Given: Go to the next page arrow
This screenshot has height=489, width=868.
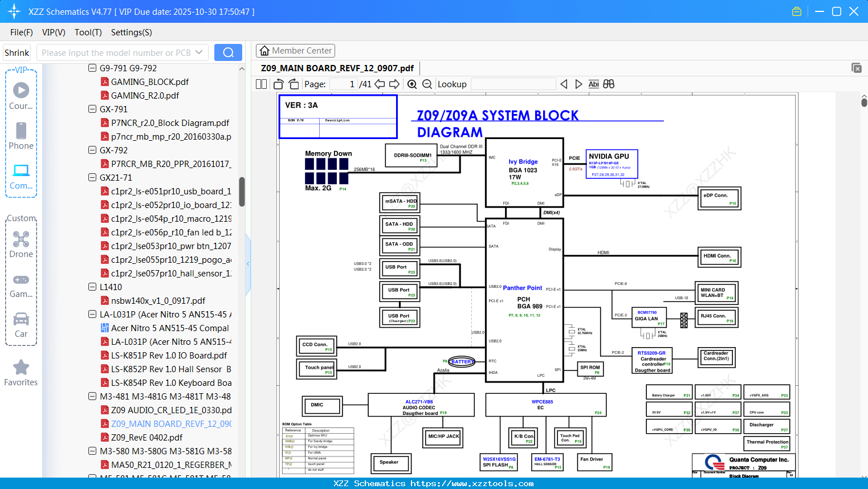Looking at the screenshot, I should click(x=394, y=84).
